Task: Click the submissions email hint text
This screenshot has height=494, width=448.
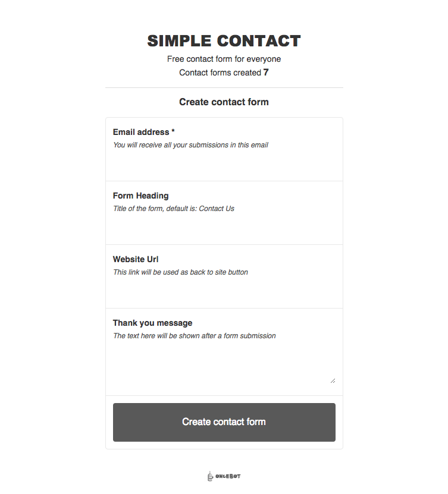Action: (190, 144)
